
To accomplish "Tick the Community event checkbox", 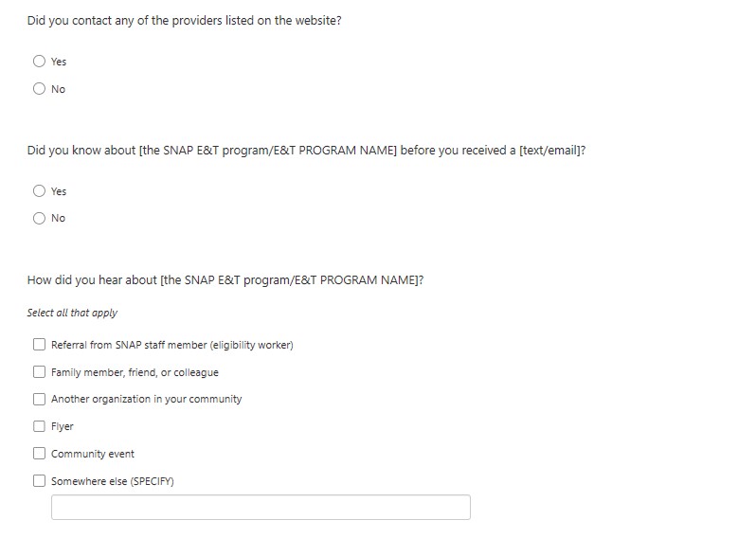I will pos(39,454).
